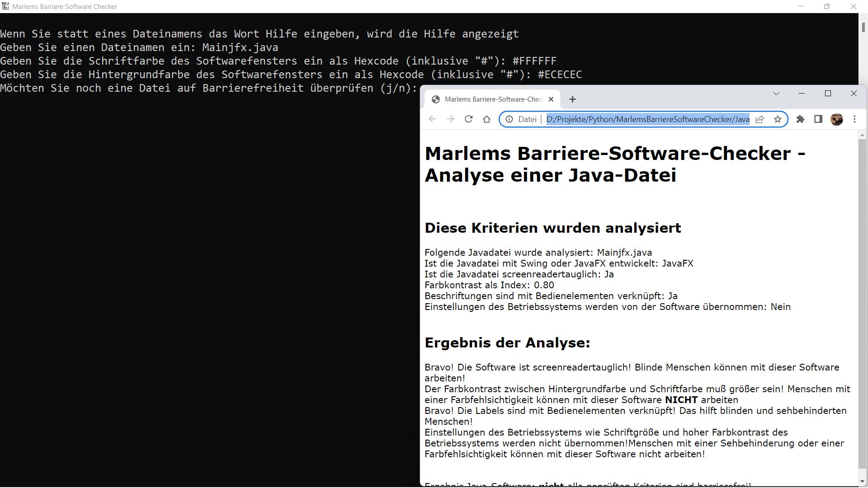
Task: View file info via the Datei icon
Action: point(509,119)
